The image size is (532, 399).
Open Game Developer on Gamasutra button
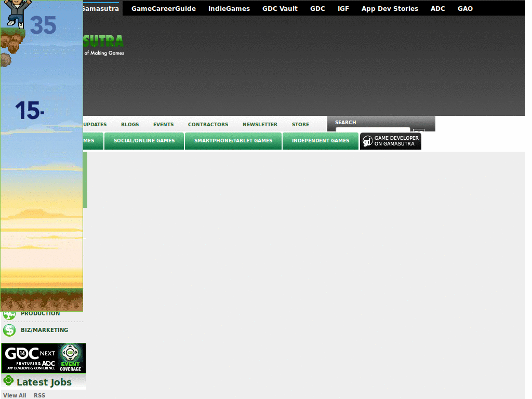point(391,141)
